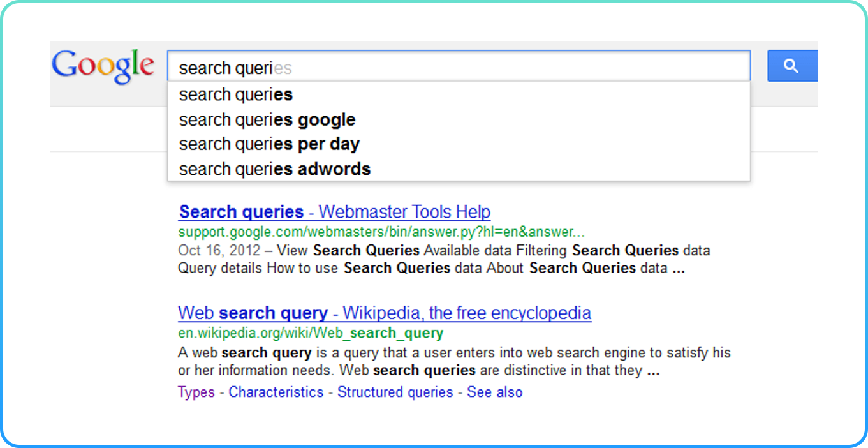The width and height of the screenshot is (868, 448).
Task: Choose the 'search queries google' suggestion
Action: pyautogui.click(x=267, y=119)
